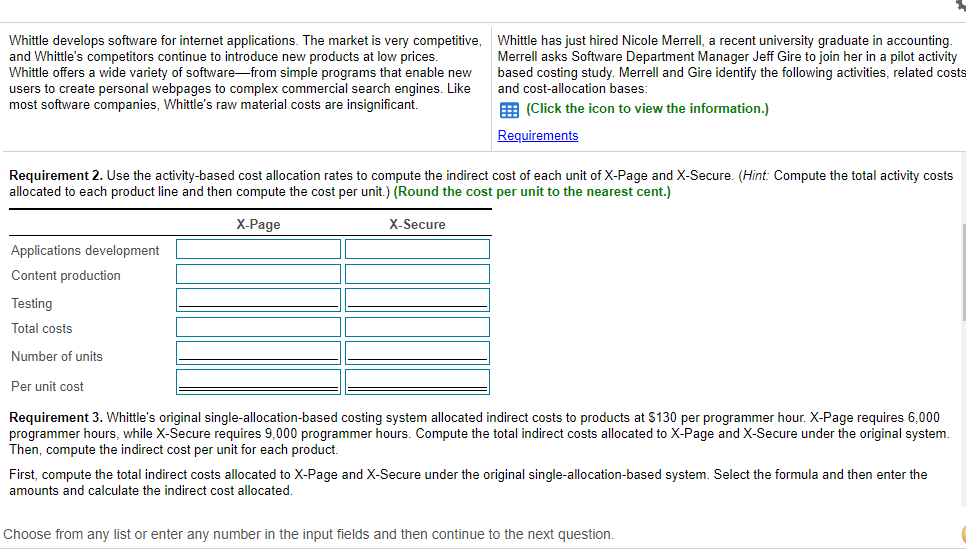Viewport: 966px width, 552px height.
Task: Click the 'Testing' row label
Action: click(31, 304)
